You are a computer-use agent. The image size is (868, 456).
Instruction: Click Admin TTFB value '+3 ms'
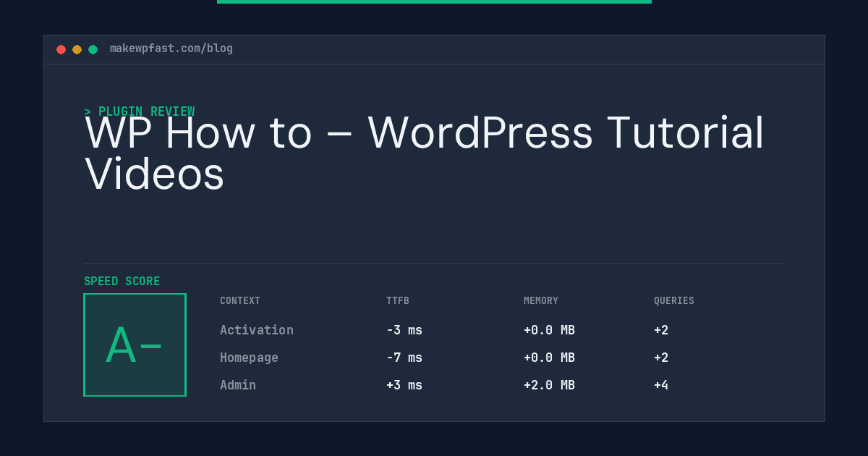[404, 385]
